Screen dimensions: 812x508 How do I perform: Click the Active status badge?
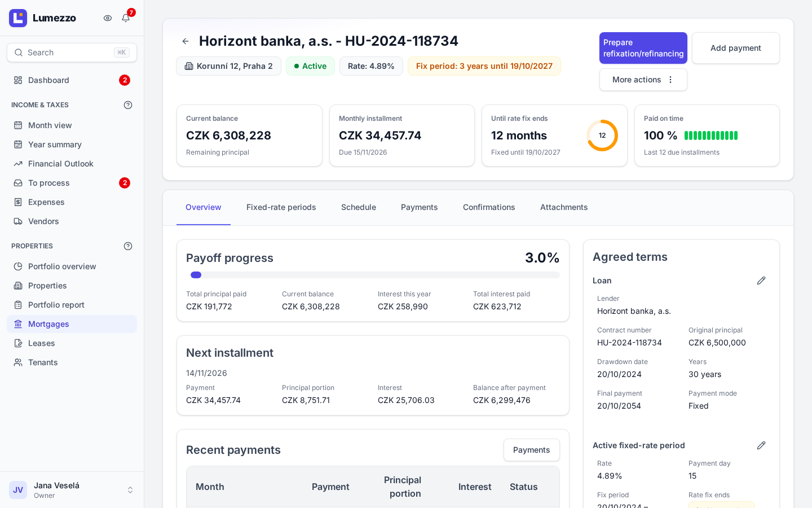[x=310, y=66]
